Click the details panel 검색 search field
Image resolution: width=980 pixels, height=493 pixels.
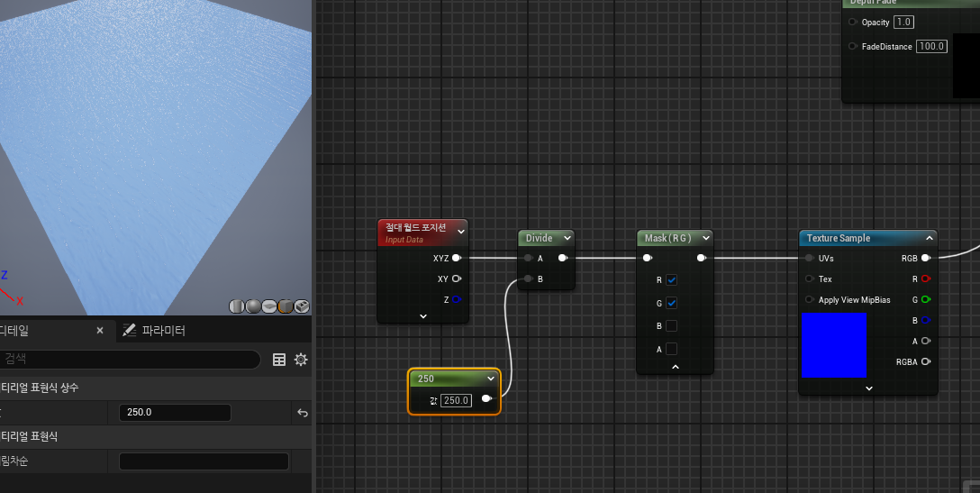pyautogui.click(x=130, y=359)
